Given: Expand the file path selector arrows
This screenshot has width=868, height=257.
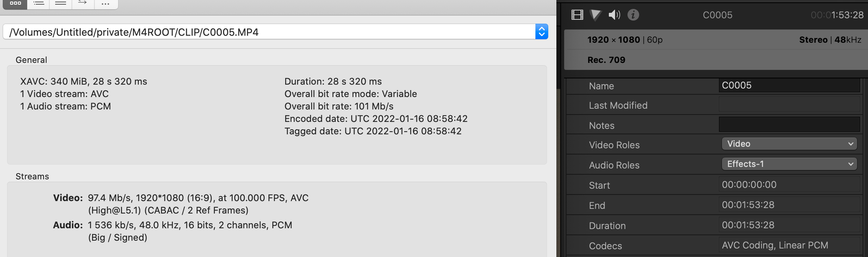Looking at the screenshot, I should tap(542, 32).
